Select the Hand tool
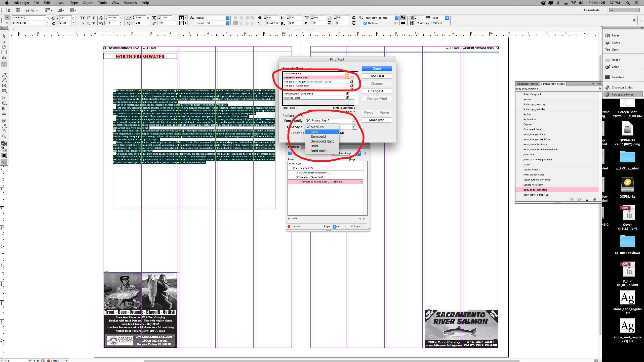This screenshot has height=362, width=644. [4, 131]
